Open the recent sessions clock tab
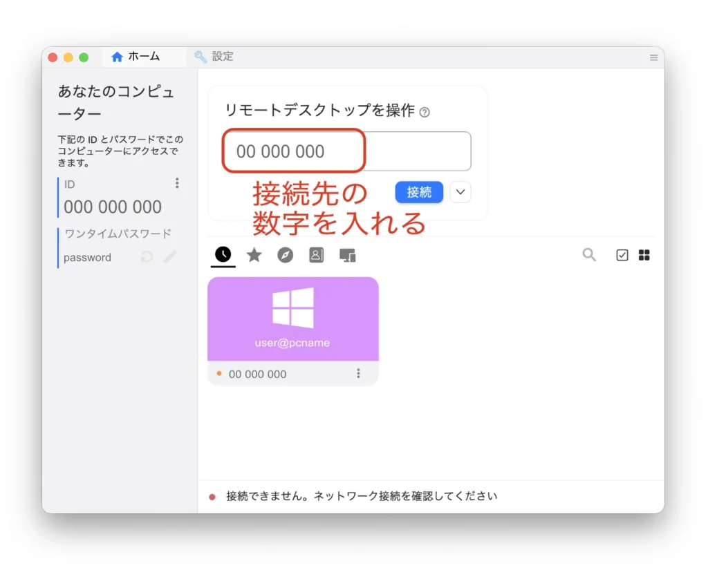Viewport: 708px width, 588px height. (223, 255)
